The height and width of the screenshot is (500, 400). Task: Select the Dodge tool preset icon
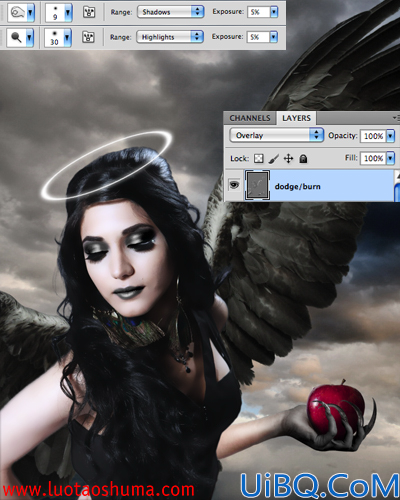point(16,37)
